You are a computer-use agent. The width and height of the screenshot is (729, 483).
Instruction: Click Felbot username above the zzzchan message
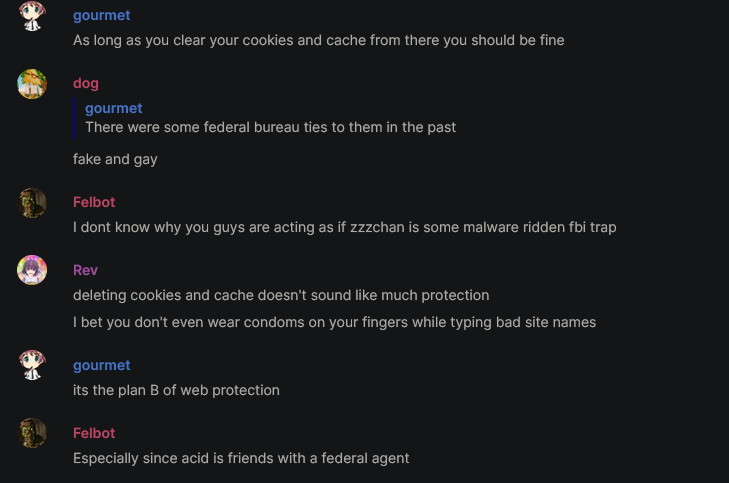[x=94, y=202]
